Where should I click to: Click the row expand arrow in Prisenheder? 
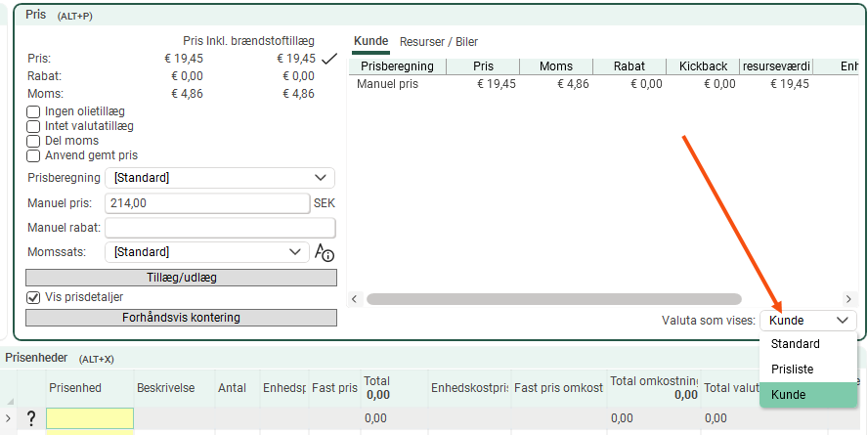tap(9, 418)
